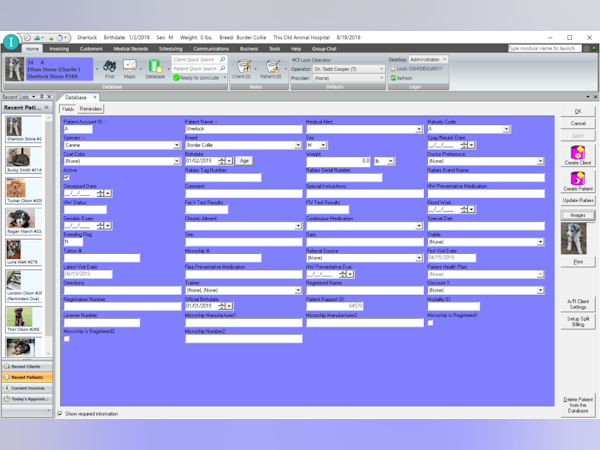
Task: Click the Age button
Action: [x=244, y=161]
